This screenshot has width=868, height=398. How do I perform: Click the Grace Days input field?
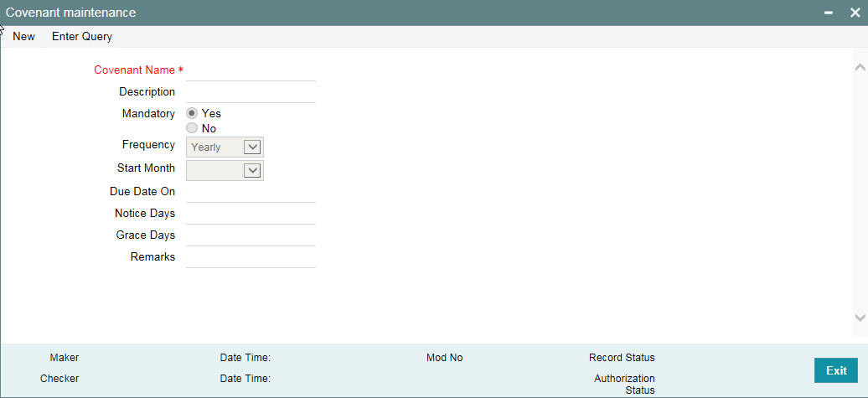point(251,235)
